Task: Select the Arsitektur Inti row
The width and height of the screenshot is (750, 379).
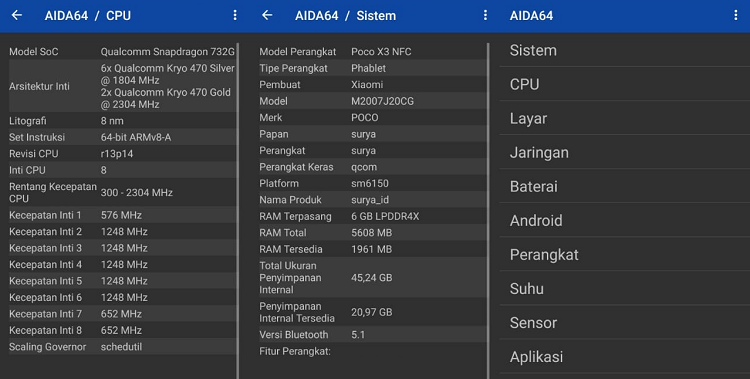Action: coord(122,86)
